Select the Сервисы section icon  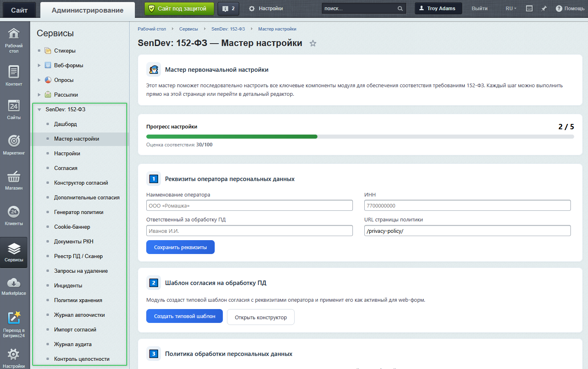coord(14,248)
